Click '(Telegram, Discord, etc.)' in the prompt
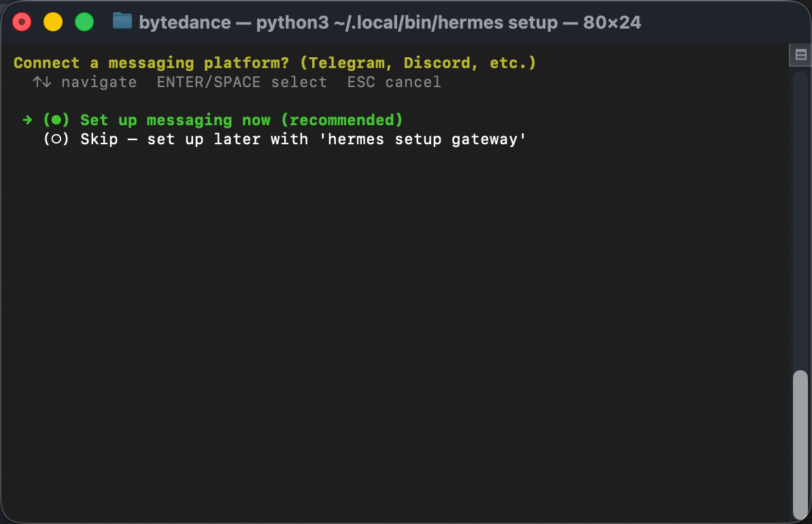Image resolution: width=812 pixels, height=524 pixels. 418,63
